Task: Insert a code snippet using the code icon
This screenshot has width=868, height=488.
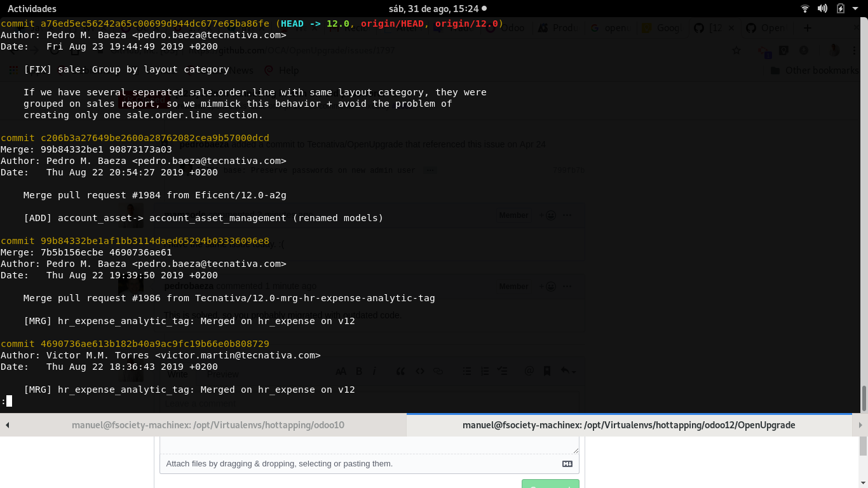Action: 419,371
